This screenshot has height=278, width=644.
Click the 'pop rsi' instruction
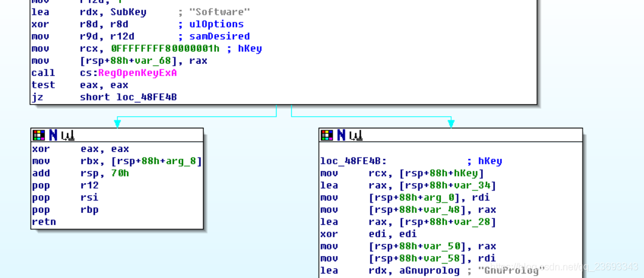pyautogui.click(x=65, y=198)
